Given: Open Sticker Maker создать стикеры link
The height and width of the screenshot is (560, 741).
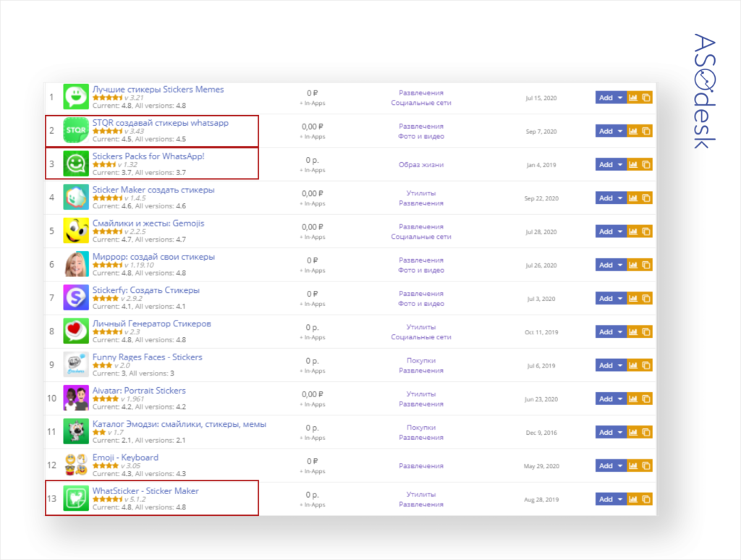Looking at the screenshot, I should pos(153,190).
